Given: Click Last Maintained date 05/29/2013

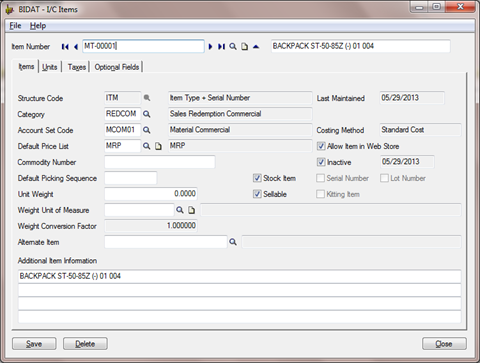Looking at the screenshot, I should coord(412,98).
